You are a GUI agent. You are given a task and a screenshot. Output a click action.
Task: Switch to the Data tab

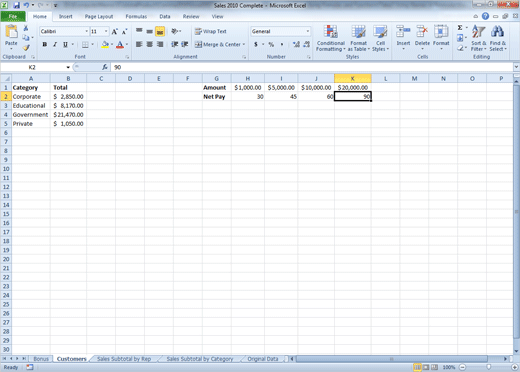pyautogui.click(x=165, y=16)
